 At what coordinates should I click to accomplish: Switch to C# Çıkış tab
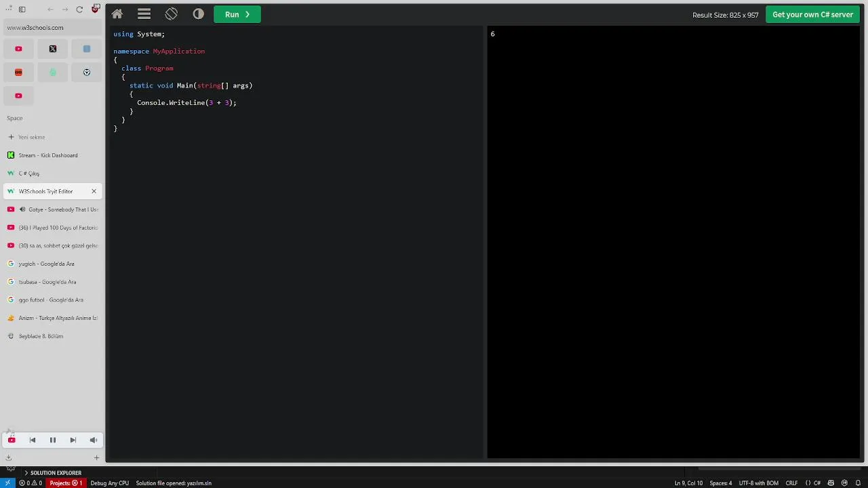[53, 174]
